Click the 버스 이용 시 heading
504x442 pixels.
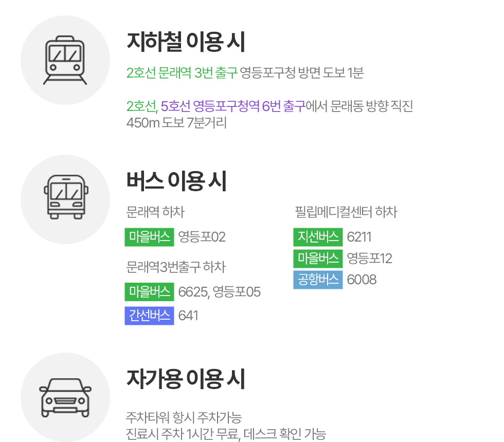[176, 181]
